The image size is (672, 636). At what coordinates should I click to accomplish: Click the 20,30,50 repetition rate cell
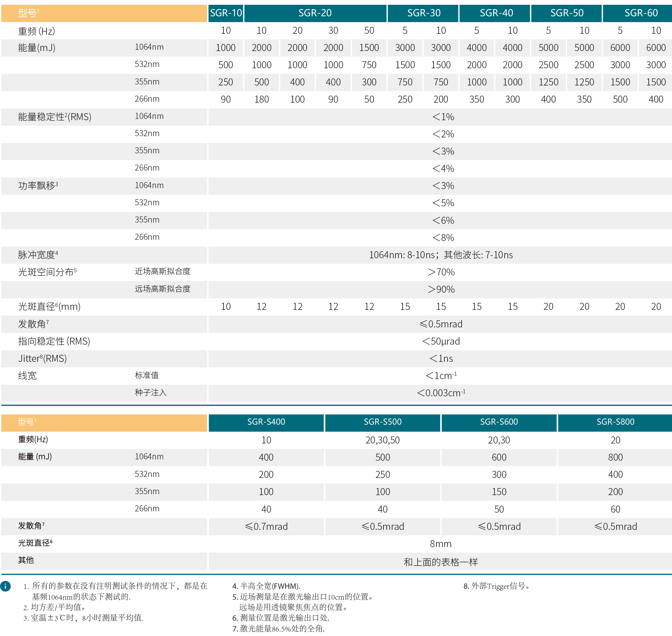click(x=383, y=440)
